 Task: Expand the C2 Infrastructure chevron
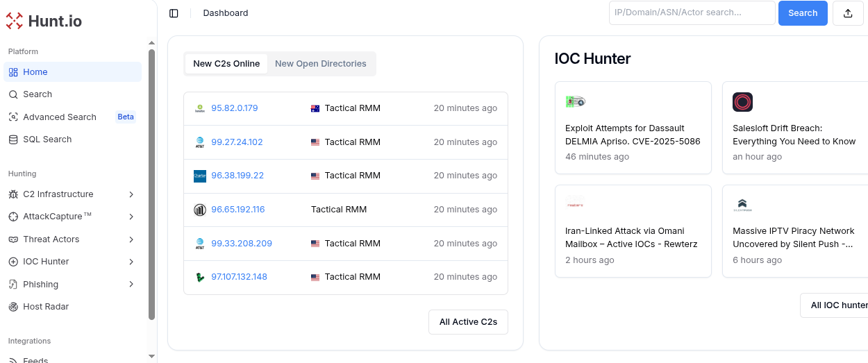click(x=131, y=194)
